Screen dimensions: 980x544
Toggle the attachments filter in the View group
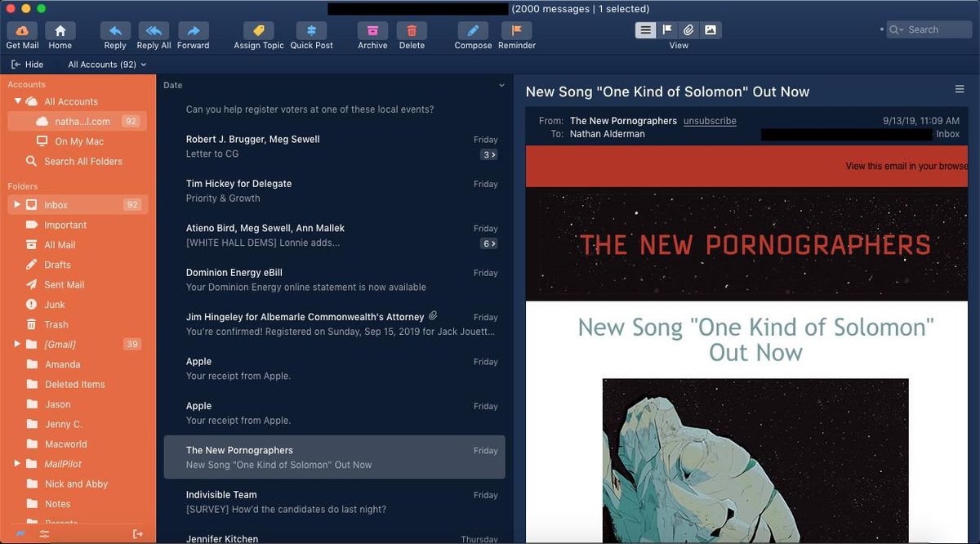click(x=688, y=29)
